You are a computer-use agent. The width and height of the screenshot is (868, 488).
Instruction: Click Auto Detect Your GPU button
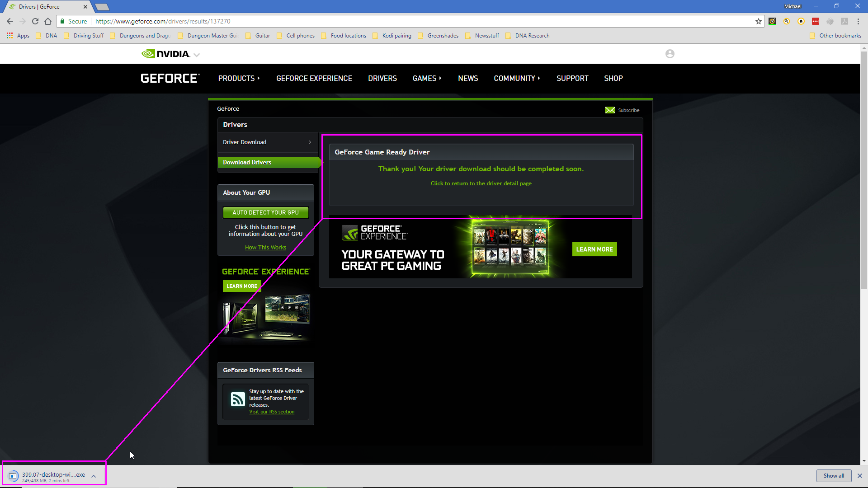[266, 212]
